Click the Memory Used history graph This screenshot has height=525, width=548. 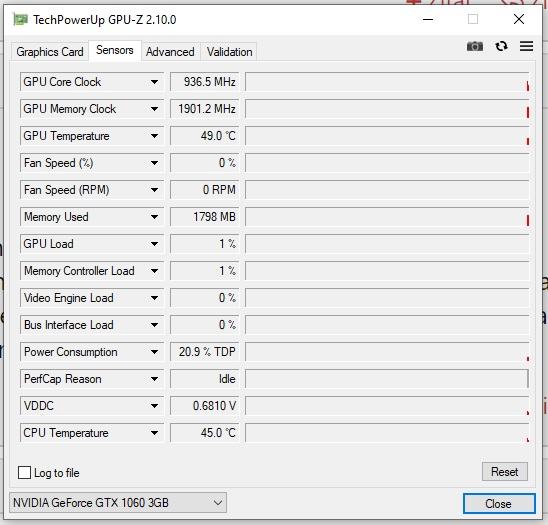[x=387, y=217]
